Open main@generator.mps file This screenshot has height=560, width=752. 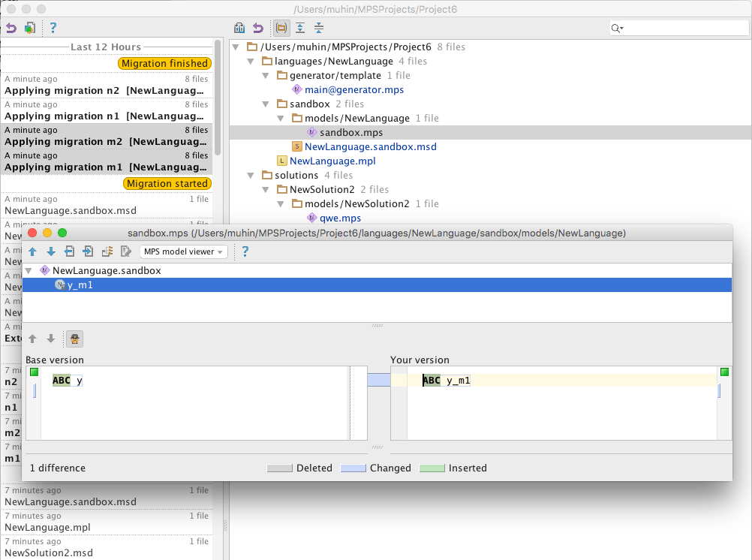click(353, 90)
